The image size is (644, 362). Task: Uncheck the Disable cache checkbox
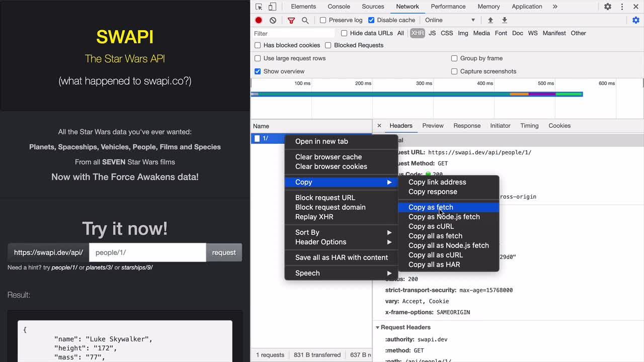click(371, 20)
